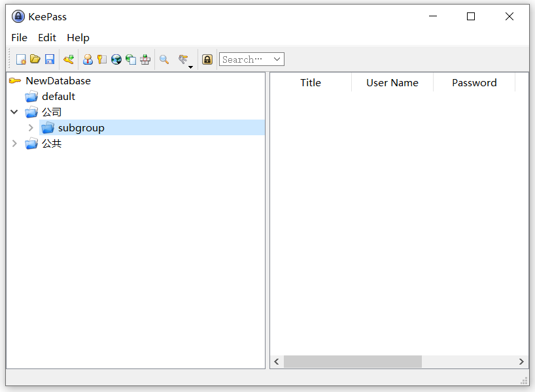Open the Search box dropdown arrow
The width and height of the screenshot is (535, 392).
277,59
